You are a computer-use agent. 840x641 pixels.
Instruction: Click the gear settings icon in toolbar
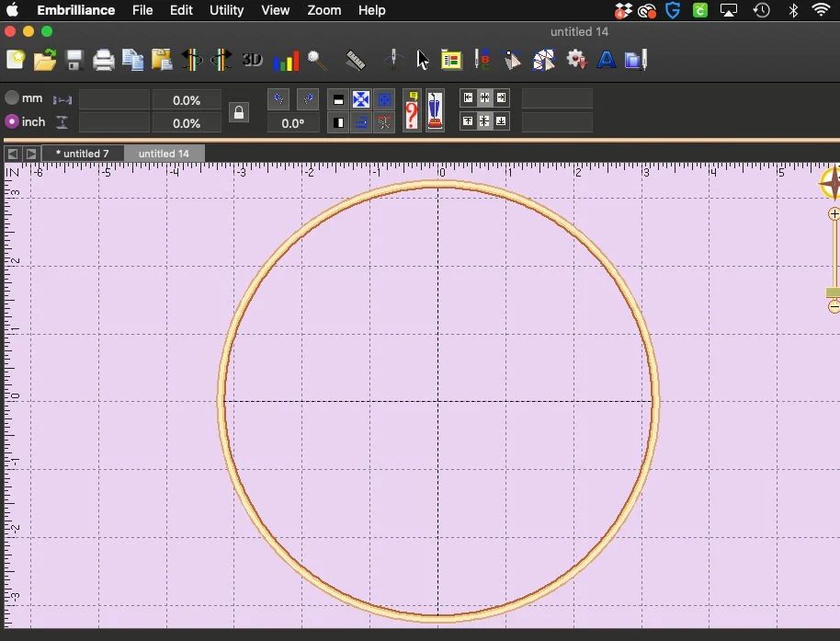pyautogui.click(x=577, y=60)
